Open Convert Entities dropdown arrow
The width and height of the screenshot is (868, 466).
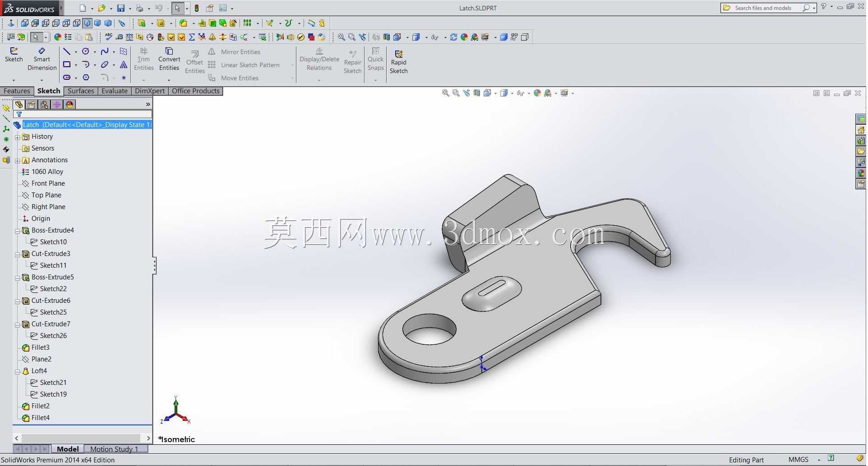coord(169,80)
